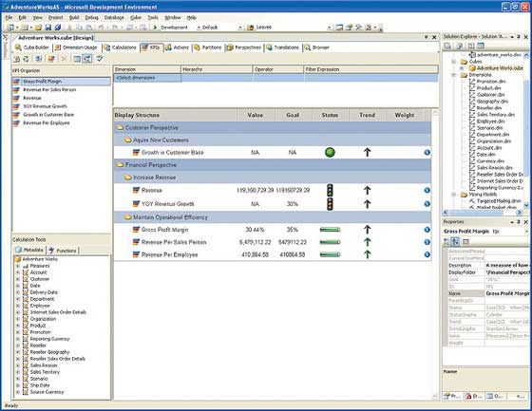Open the Gross Profit Margin object dropdown in Properties
532x411 pixels.
526,232
